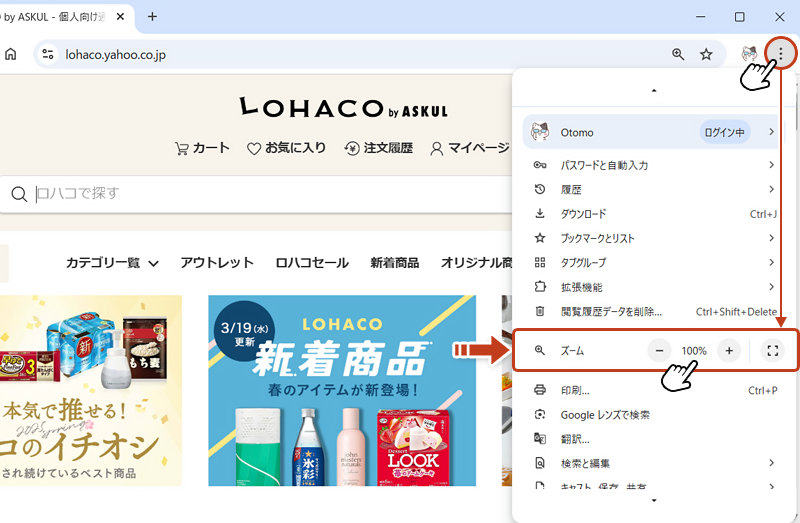The height and width of the screenshot is (523, 800).
Task: Click the clock icon beside 履歴
Action: point(540,189)
